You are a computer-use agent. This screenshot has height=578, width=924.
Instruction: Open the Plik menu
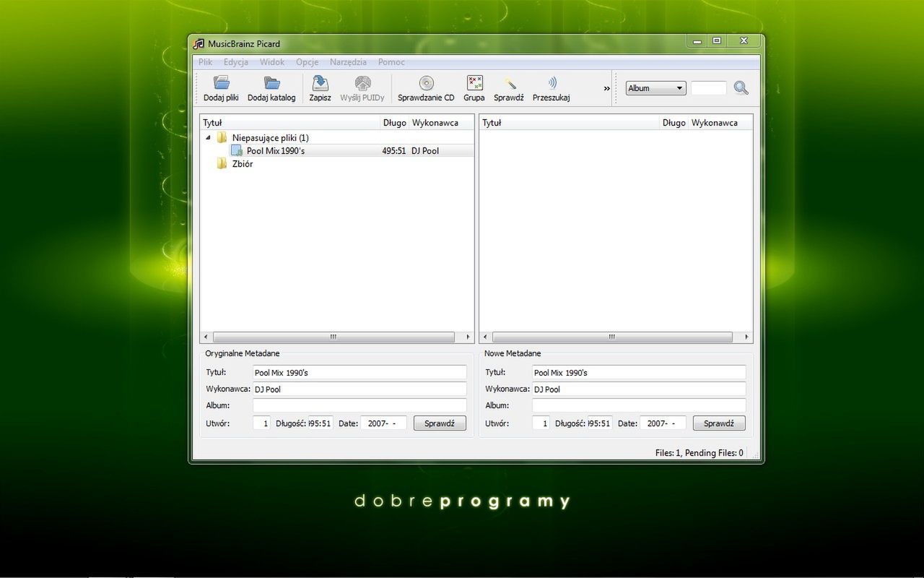206,62
